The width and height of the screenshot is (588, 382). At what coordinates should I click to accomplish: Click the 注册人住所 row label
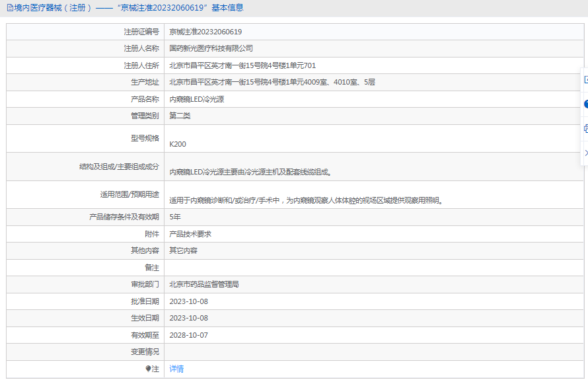point(141,65)
